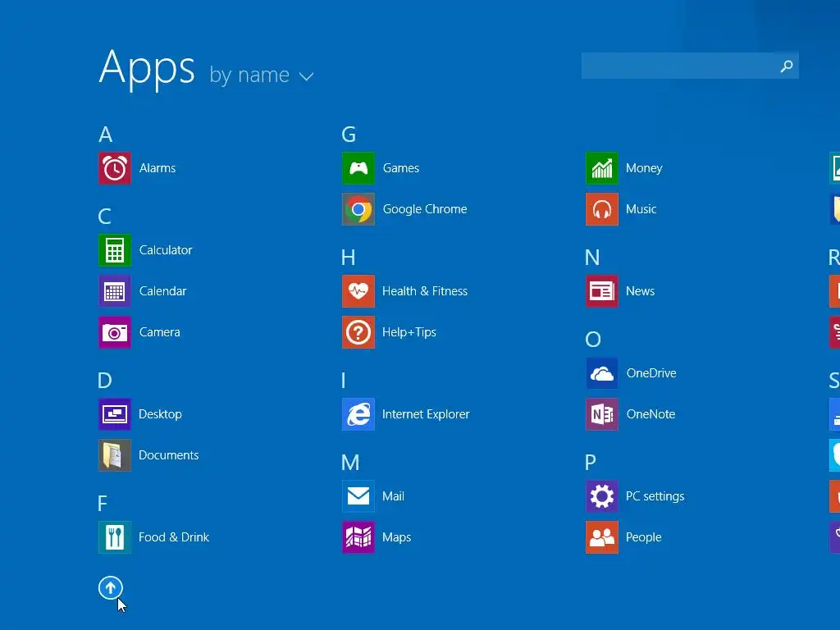Click the 'PC settings' label text
Viewport: 840px width, 630px height.
click(655, 496)
